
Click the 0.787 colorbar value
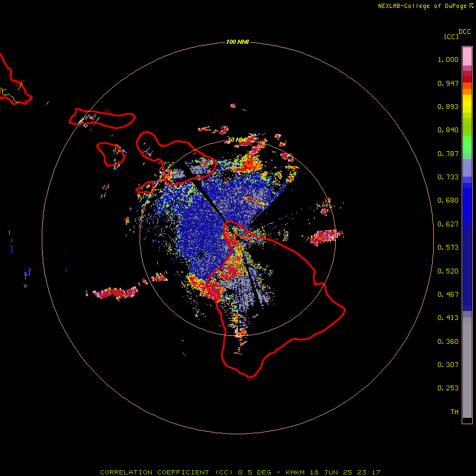pyautogui.click(x=448, y=153)
